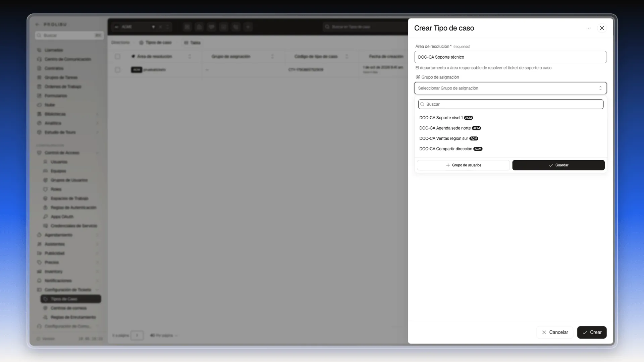Open the ACME workspace selector in top bar
Viewport: 644px width, 362px height.
point(141,27)
